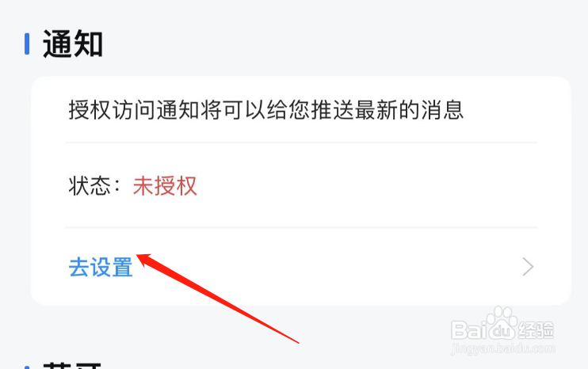Screen dimensions: 588x369
Task: Open settings via the right chevron arrow
Action: pos(528,267)
